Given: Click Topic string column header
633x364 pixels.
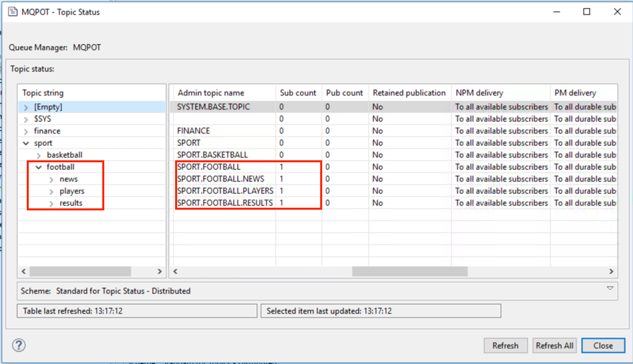Looking at the screenshot, I should click(x=92, y=93).
